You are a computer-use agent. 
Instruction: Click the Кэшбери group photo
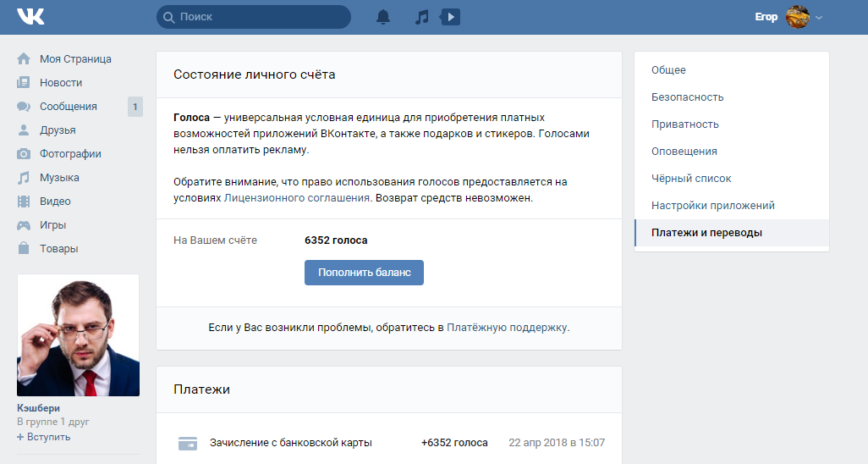[78, 334]
